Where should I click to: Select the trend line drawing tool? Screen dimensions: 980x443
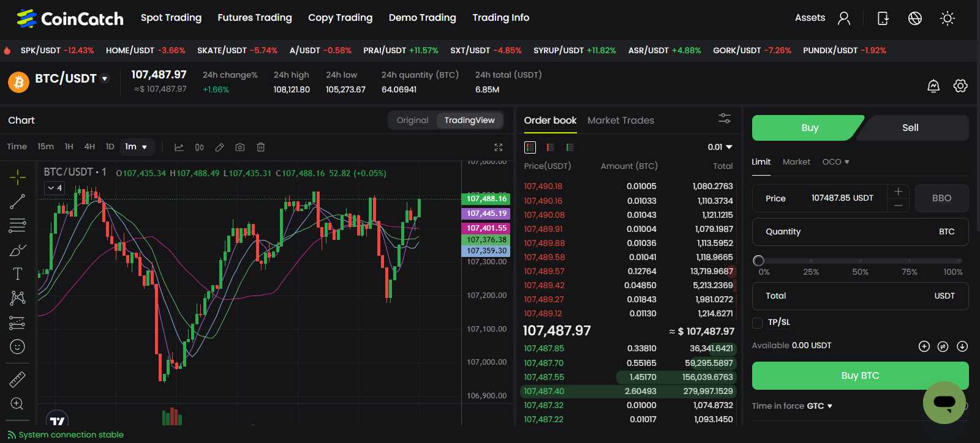point(18,201)
